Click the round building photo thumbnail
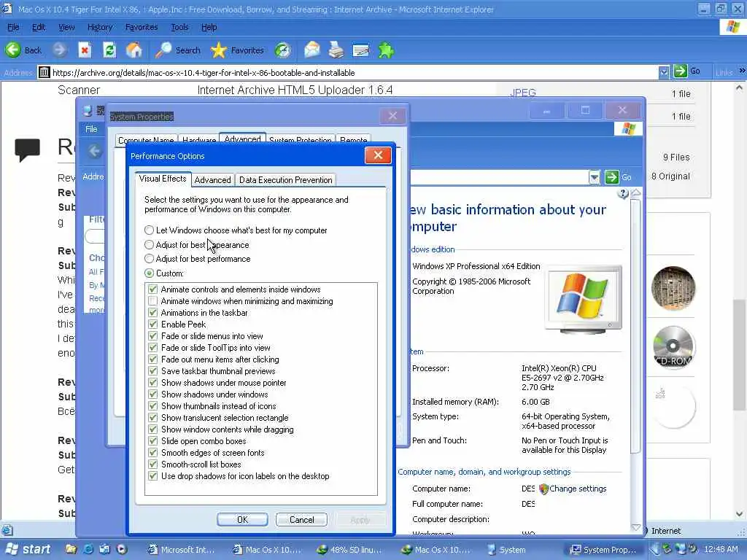The height and width of the screenshot is (560, 747). coord(673,288)
